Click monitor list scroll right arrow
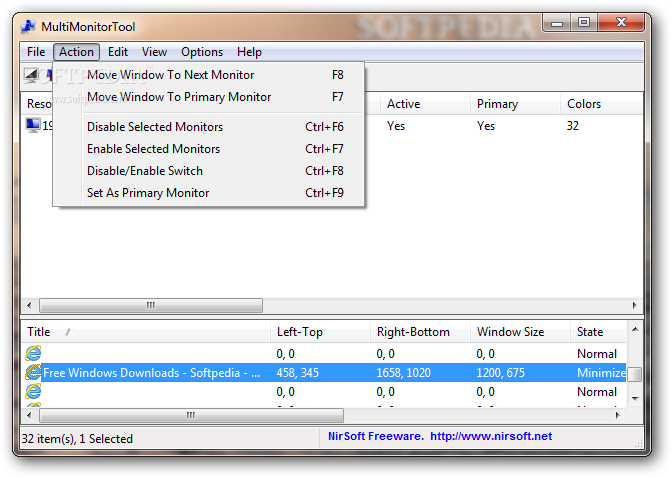 click(634, 306)
